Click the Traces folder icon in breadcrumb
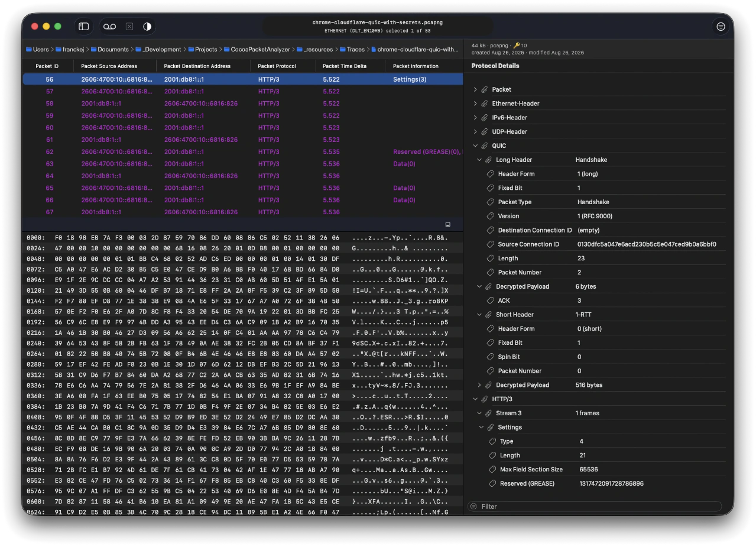 tap(342, 50)
